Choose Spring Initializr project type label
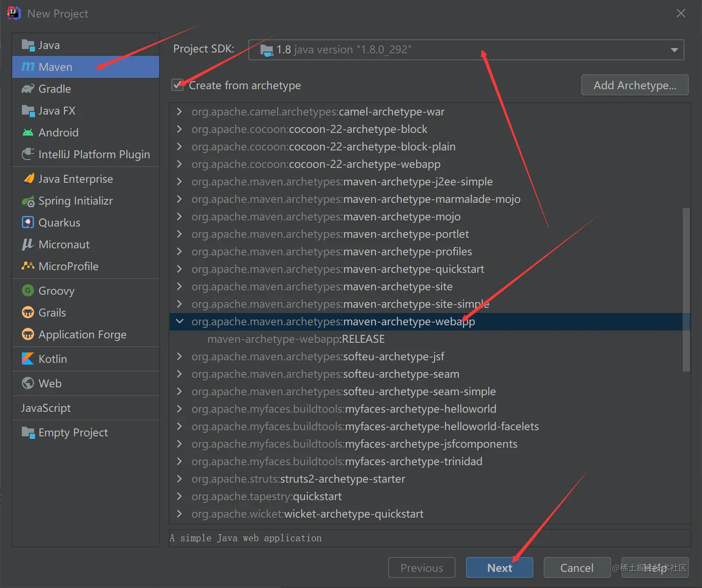The width and height of the screenshot is (702, 588). pyautogui.click(x=76, y=201)
